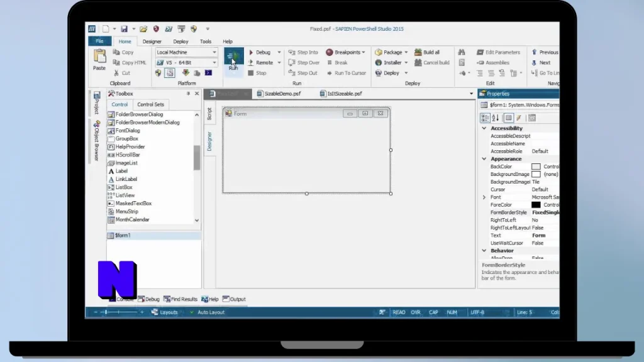Switch to the Designer ribbon tab
This screenshot has height=362, width=644.
click(x=152, y=41)
